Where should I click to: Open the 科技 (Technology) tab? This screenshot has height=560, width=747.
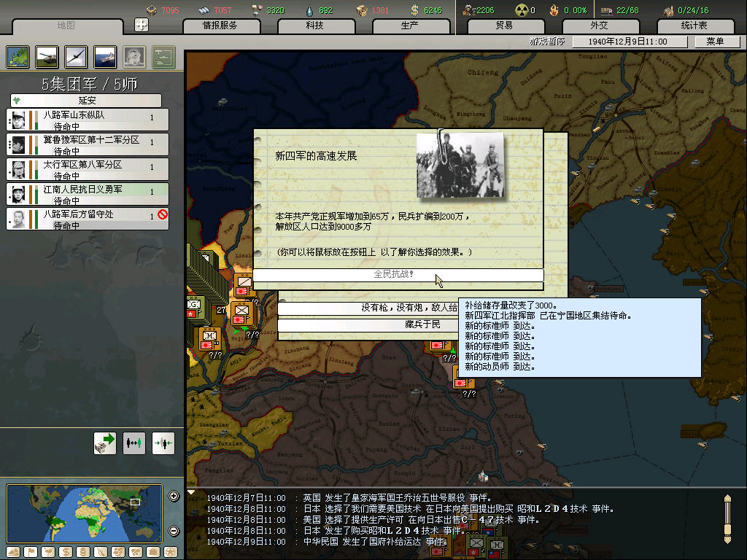click(314, 26)
